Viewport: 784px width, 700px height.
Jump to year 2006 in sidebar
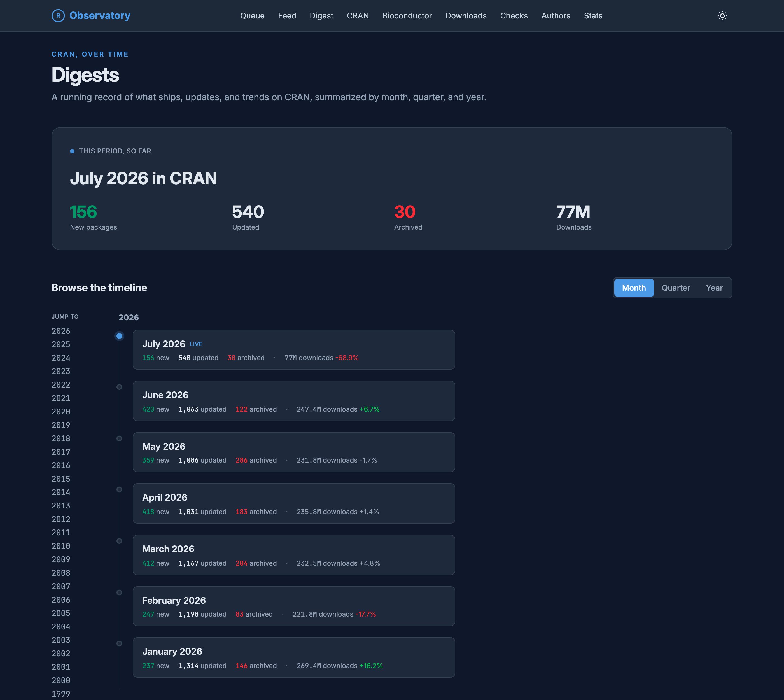(x=61, y=600)
